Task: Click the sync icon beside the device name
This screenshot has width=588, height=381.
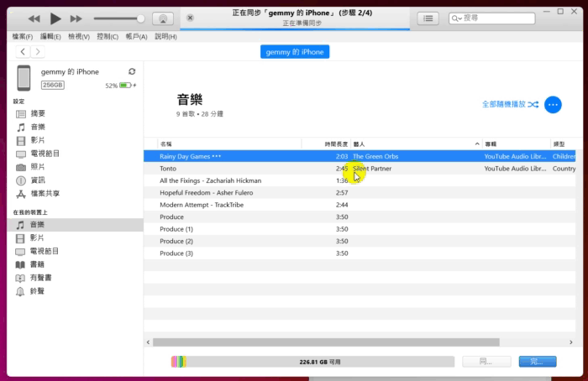Action: [132, 72]
